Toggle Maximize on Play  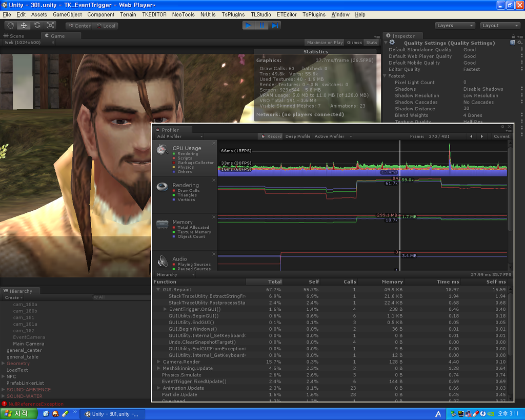coord(325,43)
